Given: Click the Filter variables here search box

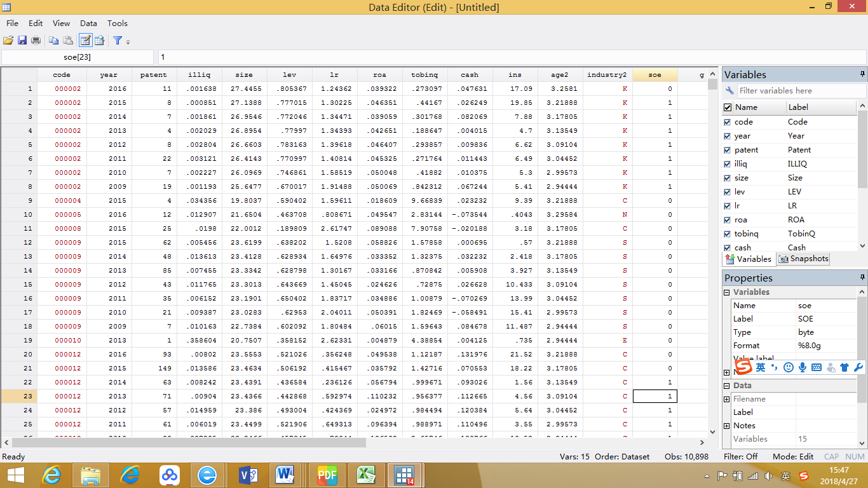Looking at the screenshot, I should pos(797,91).
